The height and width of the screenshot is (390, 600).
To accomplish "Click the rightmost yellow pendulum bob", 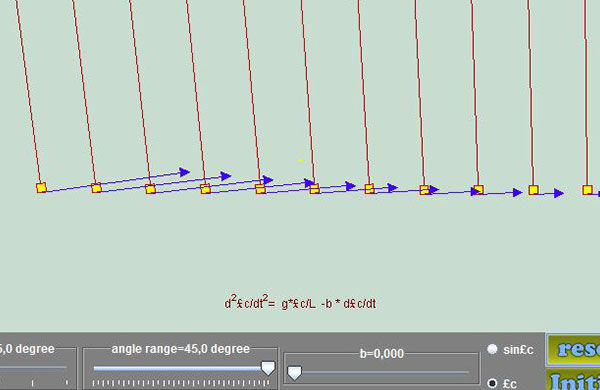I will coord(587,190).
